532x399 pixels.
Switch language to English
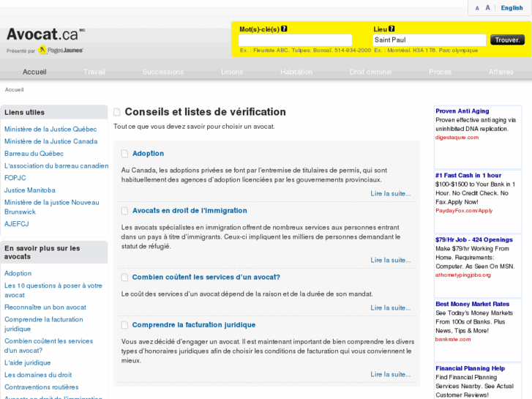[512, 8]
